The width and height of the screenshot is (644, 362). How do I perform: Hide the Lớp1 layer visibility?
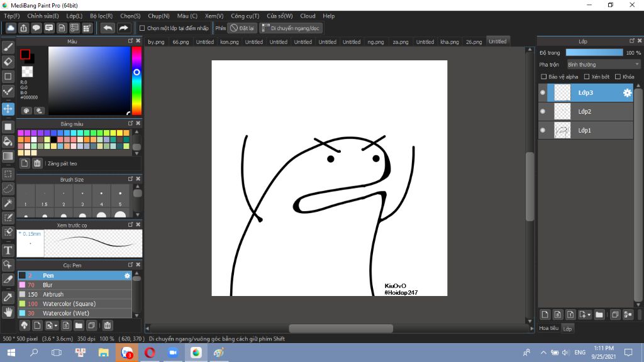(x=543, y=130)
